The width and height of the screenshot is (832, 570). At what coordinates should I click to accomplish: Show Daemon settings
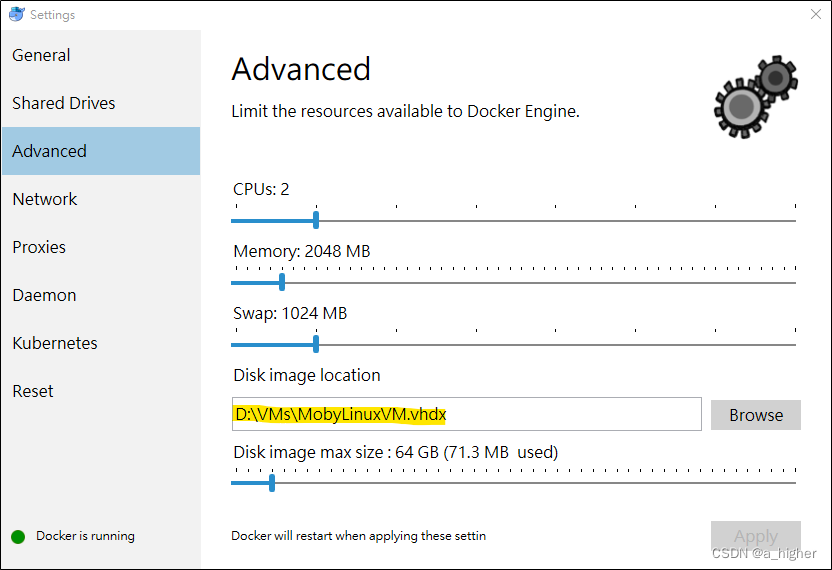(44, 295)
